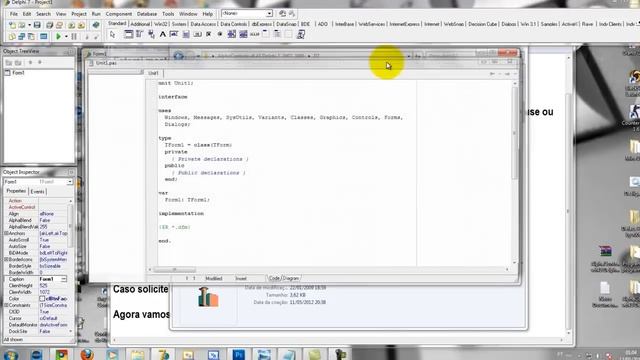Open the Component menu
This screenshot has width=640, height=360.
pyautogui.click(x=119, y=14)
